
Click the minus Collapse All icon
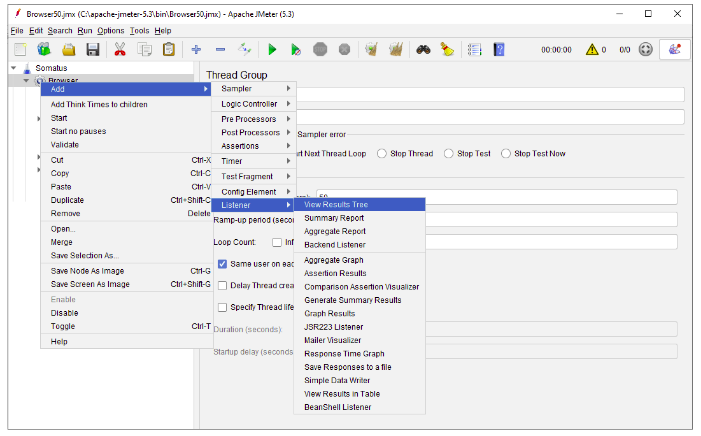220,49
